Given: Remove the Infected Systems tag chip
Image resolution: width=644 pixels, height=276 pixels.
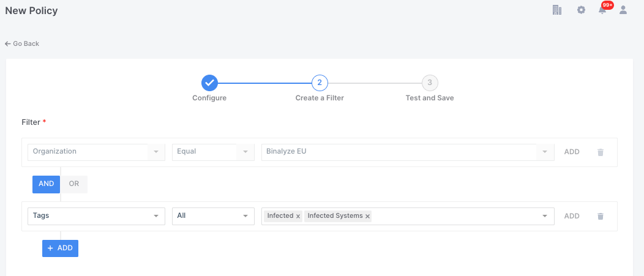Looking at the screenshot, I should pyautogui.click(x=367, y=216).
